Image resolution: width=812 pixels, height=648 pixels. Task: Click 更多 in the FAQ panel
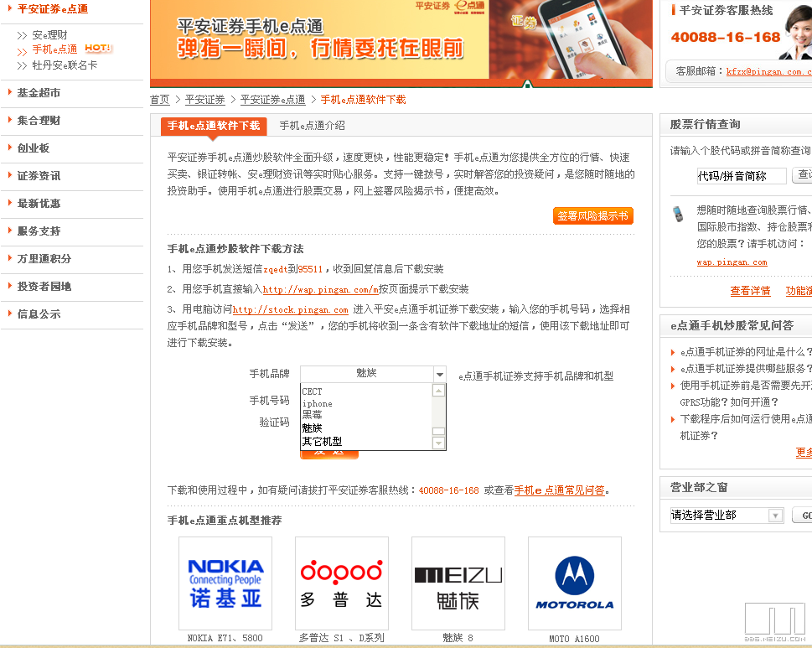[803, 453]
